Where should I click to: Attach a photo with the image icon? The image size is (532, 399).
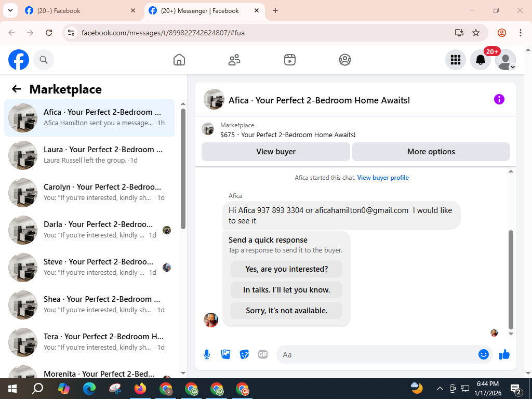(x=225, y=354)
